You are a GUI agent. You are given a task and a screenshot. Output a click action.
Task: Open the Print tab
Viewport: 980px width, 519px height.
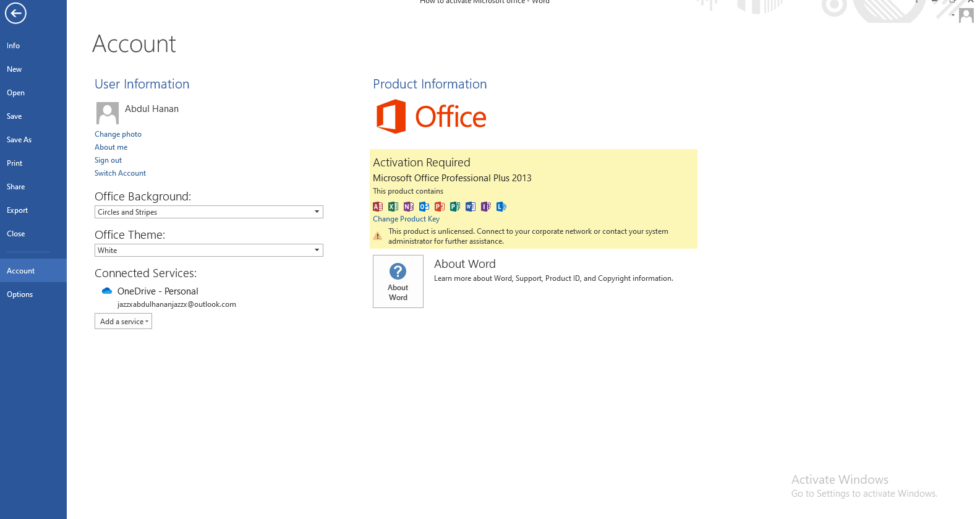coord(33,163)
